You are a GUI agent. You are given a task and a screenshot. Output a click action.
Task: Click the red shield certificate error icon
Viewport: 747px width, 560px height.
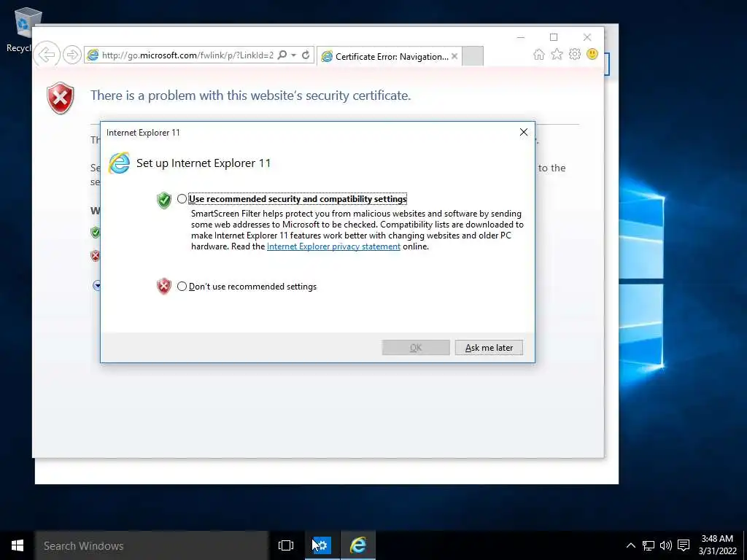(61, 98)
